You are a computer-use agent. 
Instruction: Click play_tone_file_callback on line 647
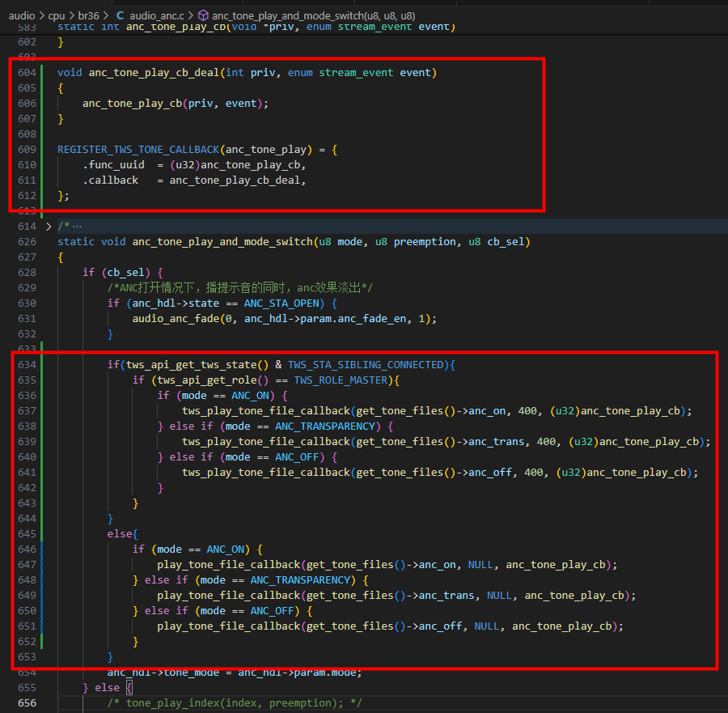pyautogui.click(x=228, y=565)
